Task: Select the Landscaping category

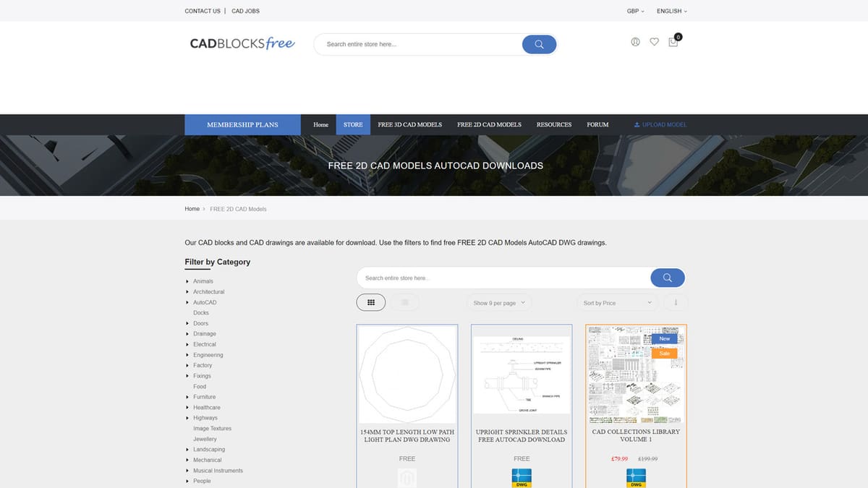Action: [x=209, y=449]
